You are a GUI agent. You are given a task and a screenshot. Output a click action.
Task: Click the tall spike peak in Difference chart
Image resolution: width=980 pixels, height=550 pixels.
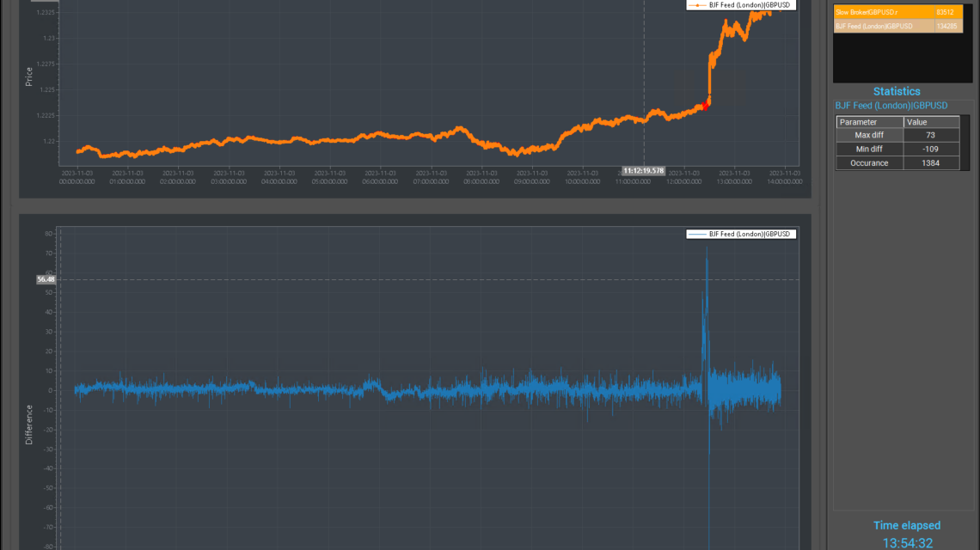tap(707, 249)
